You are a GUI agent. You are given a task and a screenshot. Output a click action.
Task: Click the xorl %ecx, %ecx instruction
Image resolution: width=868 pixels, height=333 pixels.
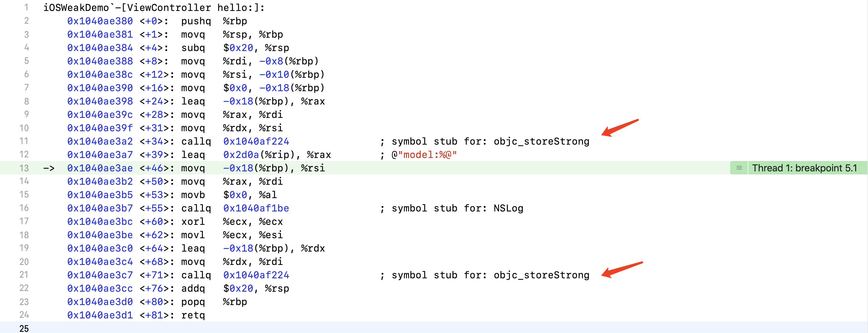click(232, 221)
